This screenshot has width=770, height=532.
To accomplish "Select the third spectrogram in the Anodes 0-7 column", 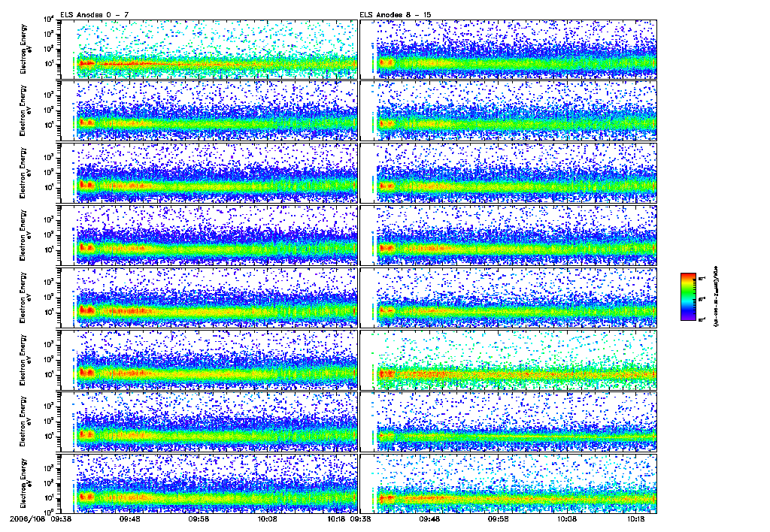I will 209,174.
